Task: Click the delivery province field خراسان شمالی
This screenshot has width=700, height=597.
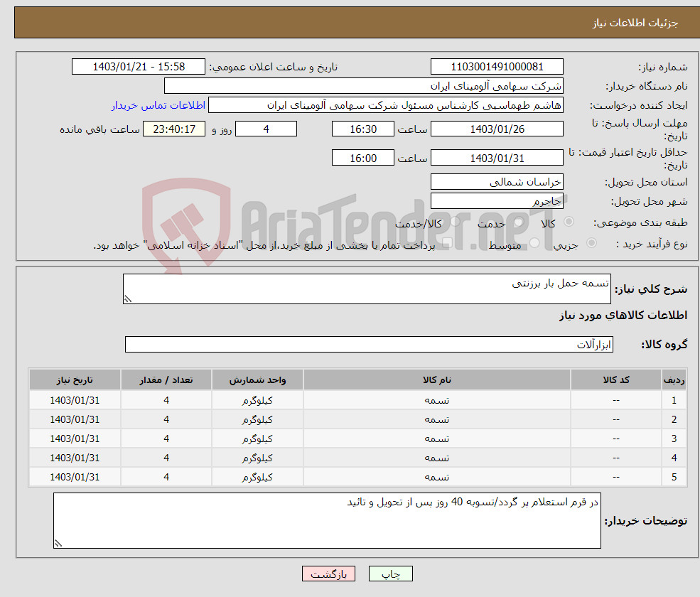Action: (497, 182)
